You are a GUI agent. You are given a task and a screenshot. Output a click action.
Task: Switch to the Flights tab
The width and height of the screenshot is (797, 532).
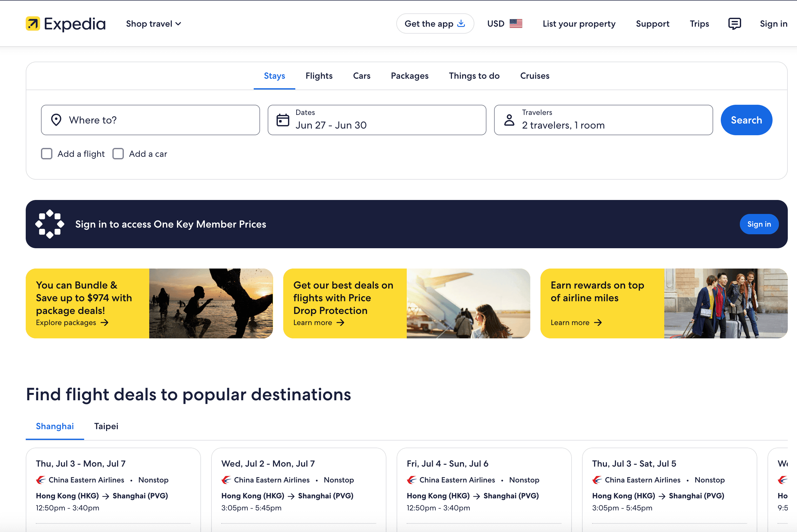pyautogui.click(x=319, y=76)
